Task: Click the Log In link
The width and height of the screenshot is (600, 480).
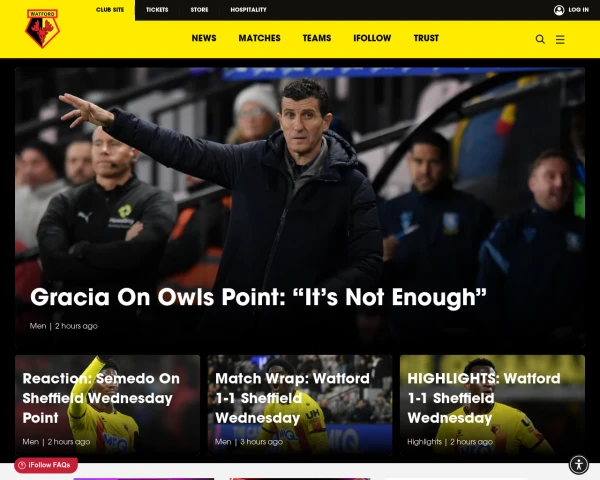Action: coord(578,10)
